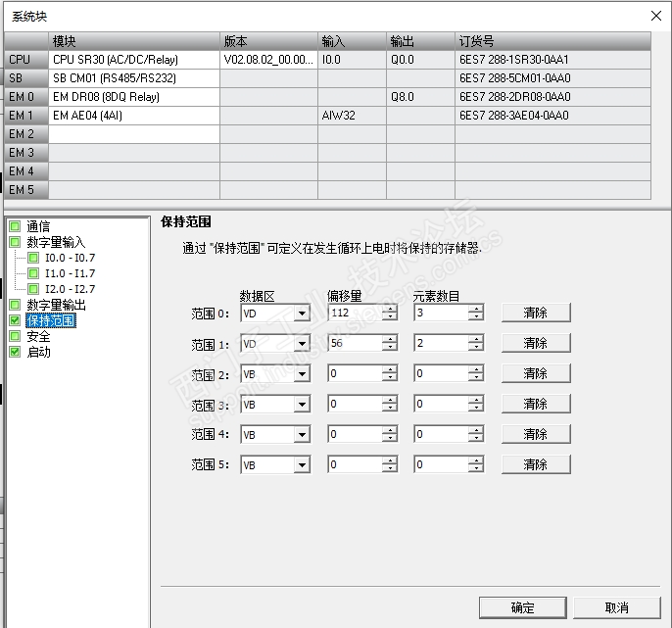The height and width of the screenshot is (628, 672).
Task: Close the 系统块 dialog
Action: (655, 16)
